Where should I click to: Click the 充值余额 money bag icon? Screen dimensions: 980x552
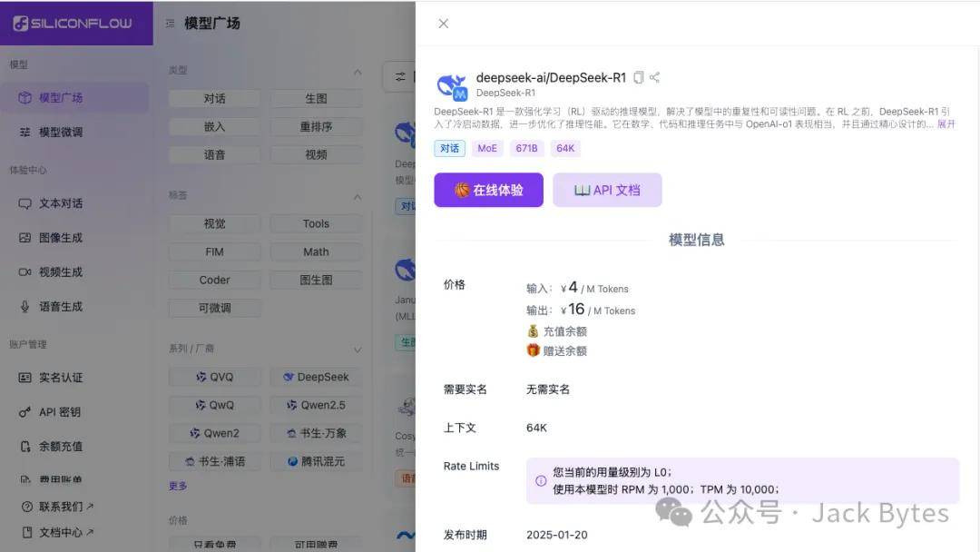pyautogui.click(x=533, y=331)
